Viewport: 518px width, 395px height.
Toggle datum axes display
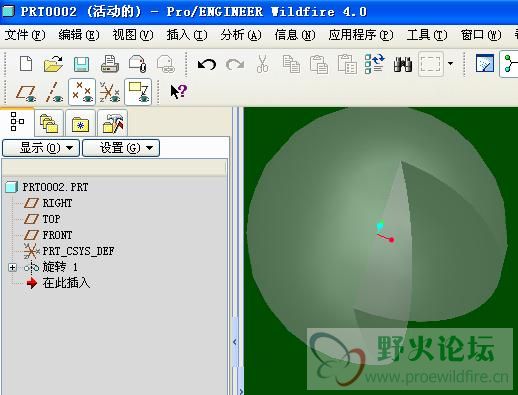[x=54, y=92]
